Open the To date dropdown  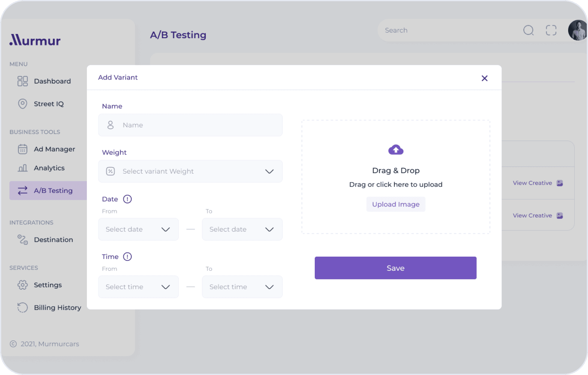[242, 230]
